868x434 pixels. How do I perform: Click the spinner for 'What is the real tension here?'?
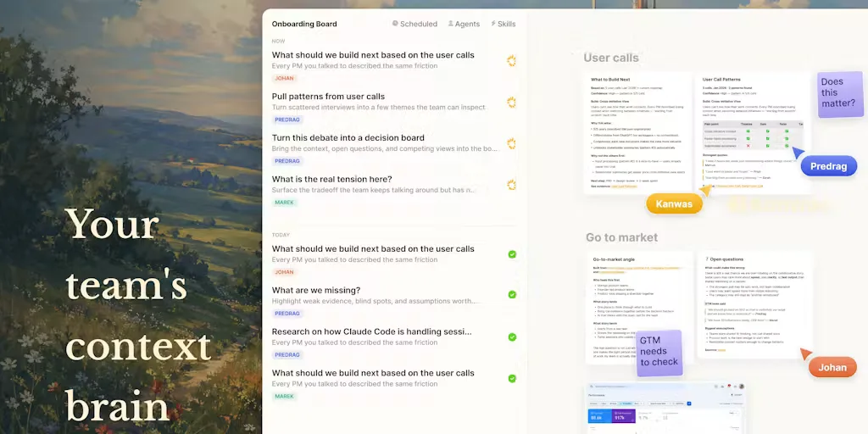point(511,185)
